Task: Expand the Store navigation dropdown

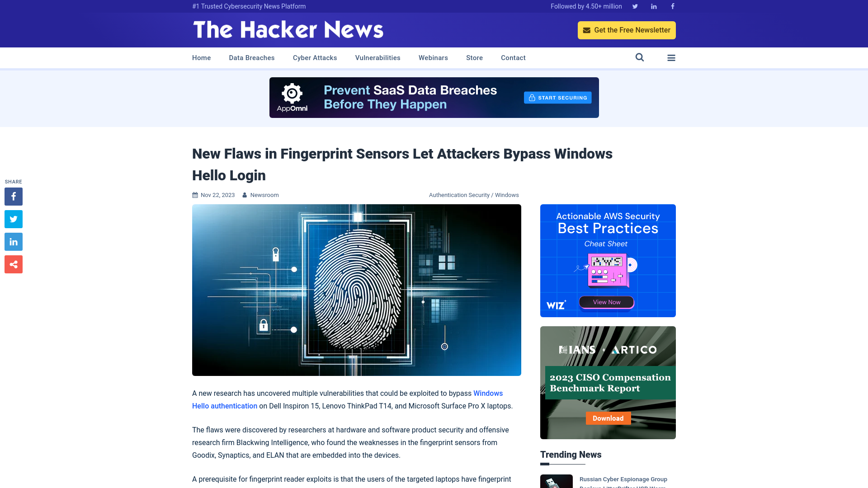Action: pos(475,58)
